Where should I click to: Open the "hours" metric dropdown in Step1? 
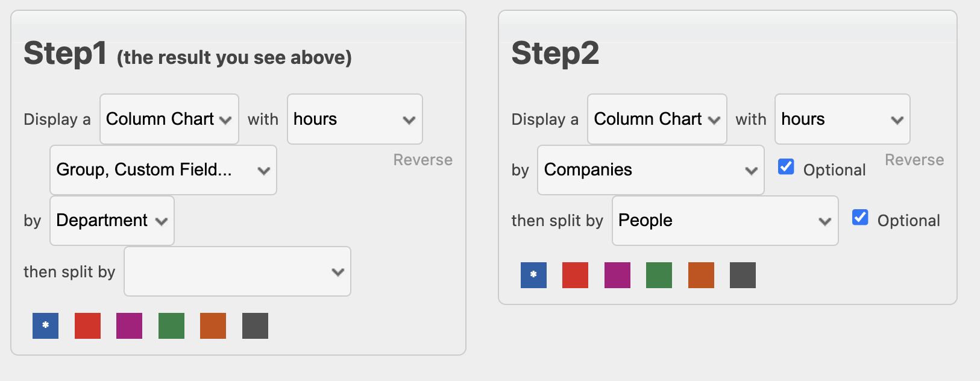tap(354, 119)
